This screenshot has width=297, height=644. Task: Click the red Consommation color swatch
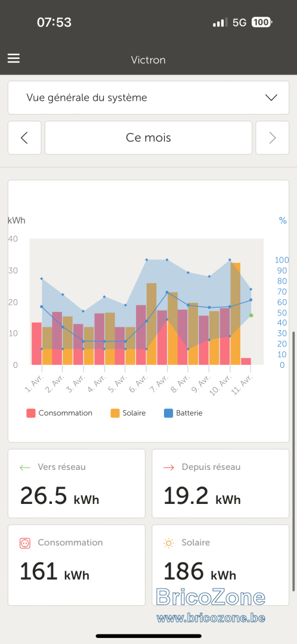[31, 413]
